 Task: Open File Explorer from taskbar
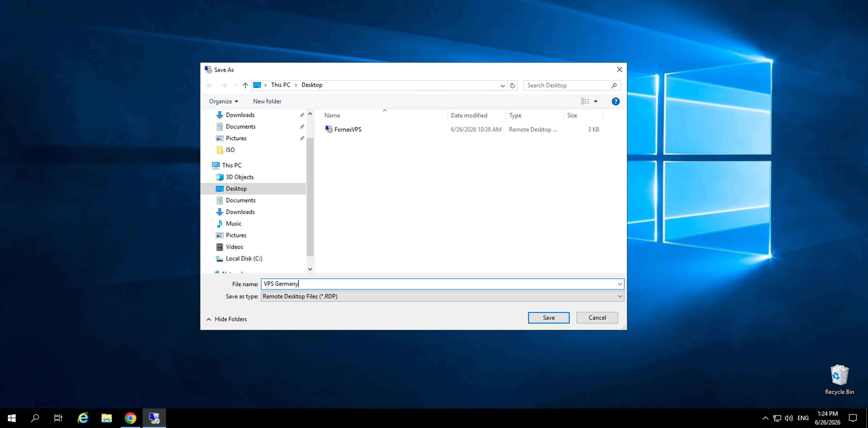click(106, 418)
